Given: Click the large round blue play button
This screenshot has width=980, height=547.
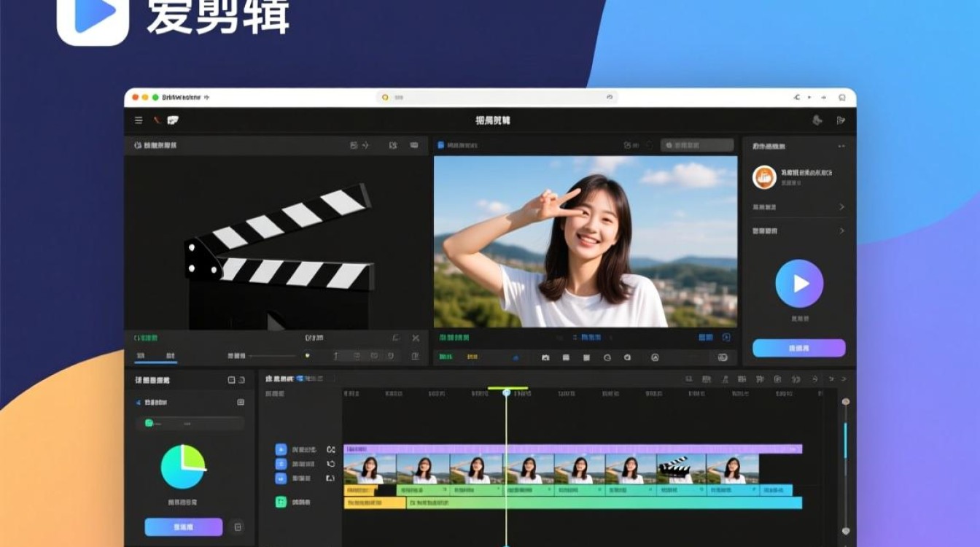Looking at the screenshot, I should pos(799,283).
